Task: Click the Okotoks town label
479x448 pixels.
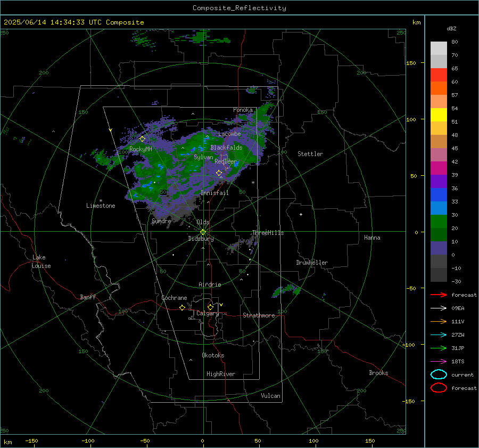Action: tap(213, 355)
